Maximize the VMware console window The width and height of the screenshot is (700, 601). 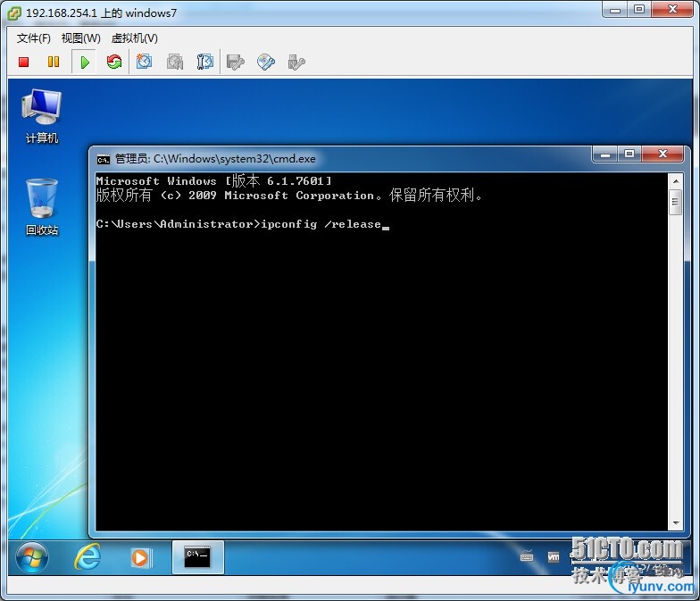[639, 9]
